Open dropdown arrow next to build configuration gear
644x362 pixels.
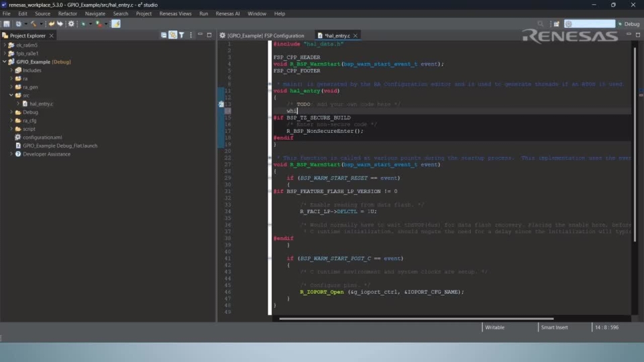25,24
